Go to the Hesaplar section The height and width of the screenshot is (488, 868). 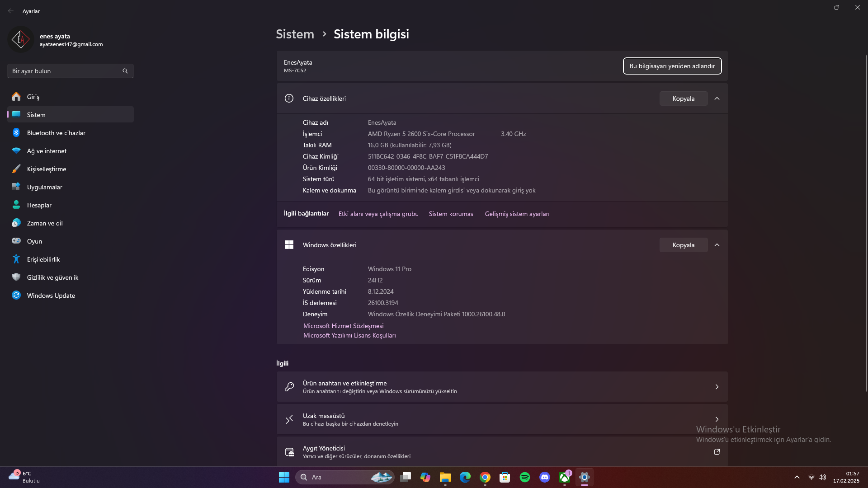coord(39,205)
